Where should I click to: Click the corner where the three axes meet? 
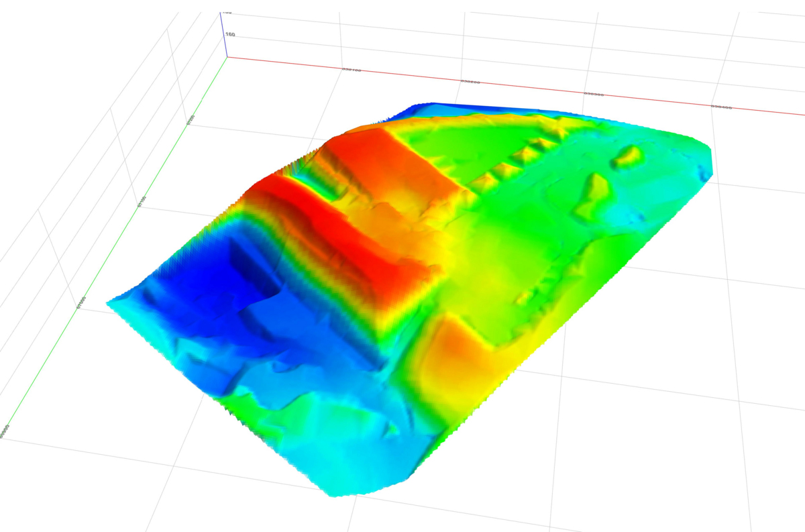(227, 57)
